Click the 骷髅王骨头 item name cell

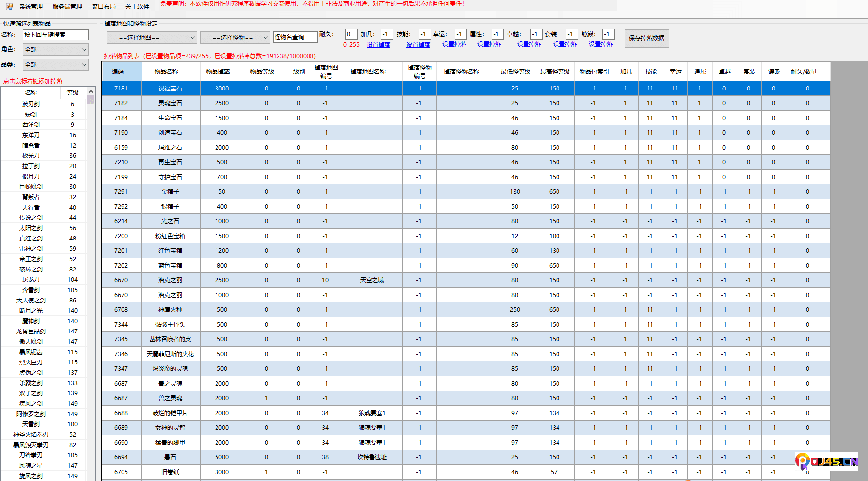171,325
